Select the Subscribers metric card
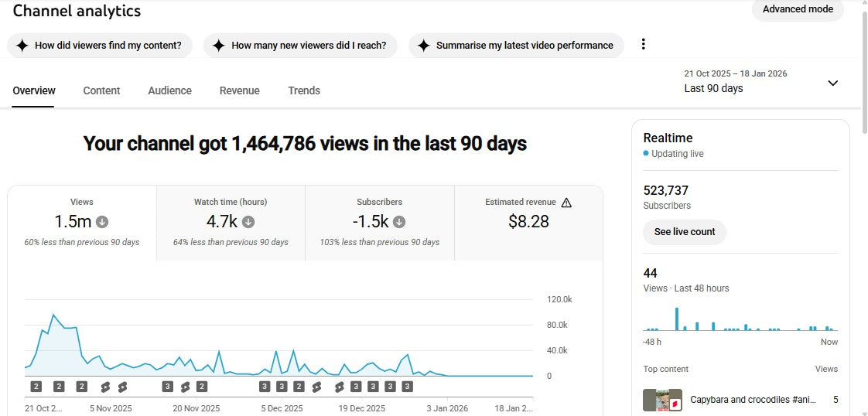Viewport: 868px width, 416px height. 379,223
